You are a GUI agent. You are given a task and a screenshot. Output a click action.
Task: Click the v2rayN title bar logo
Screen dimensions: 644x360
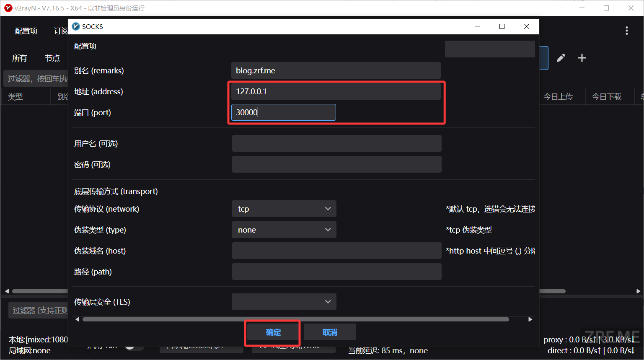8,8
